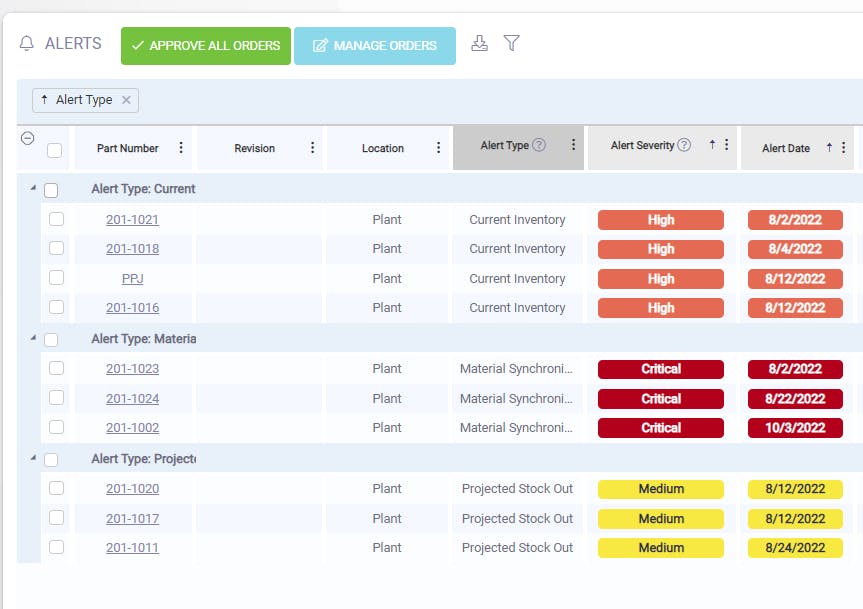The image size is (863, 609).
Task: Check the box for part 201-1021
Action: (x=56, y=219)
